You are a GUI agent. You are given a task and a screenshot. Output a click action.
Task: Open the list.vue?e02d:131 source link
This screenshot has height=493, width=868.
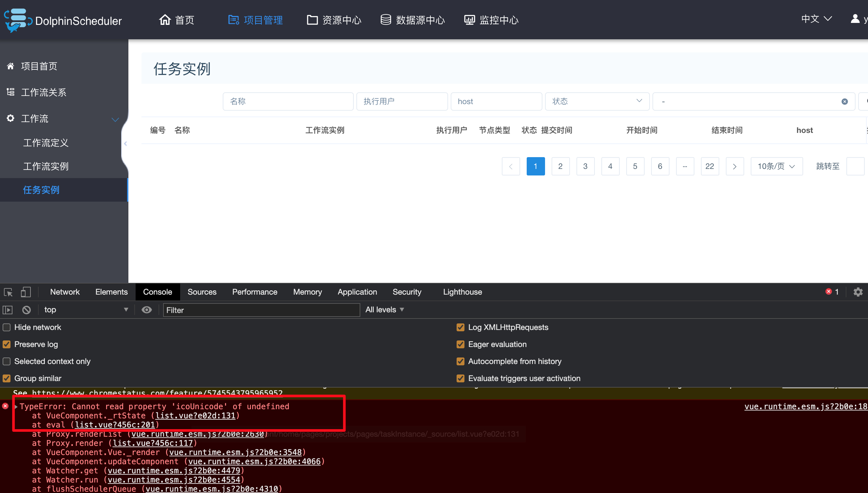click(x=195, y=415)
